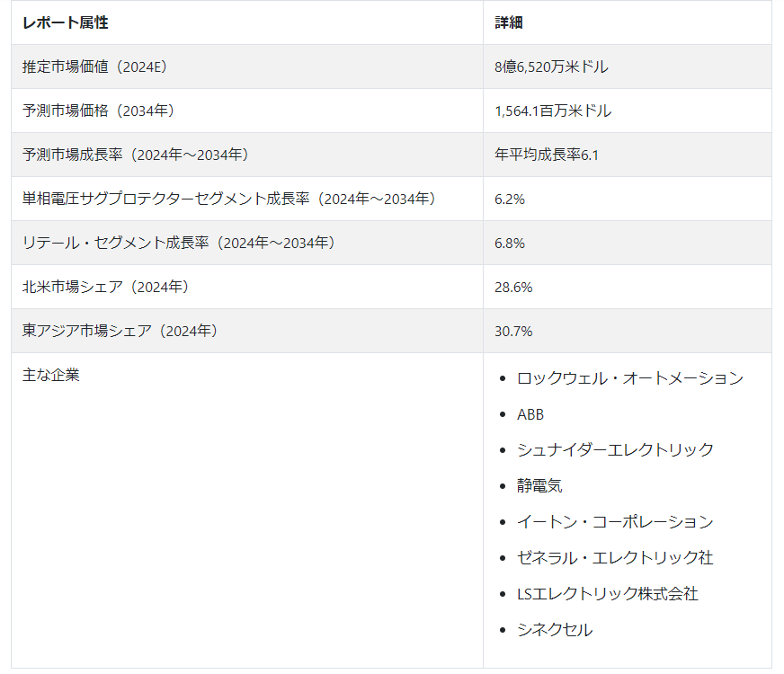Image resolution: width=784 pixels, height=674 pixels.
Task: Click シュナイダーエレクトリック list item
Action: pos(615,449)
